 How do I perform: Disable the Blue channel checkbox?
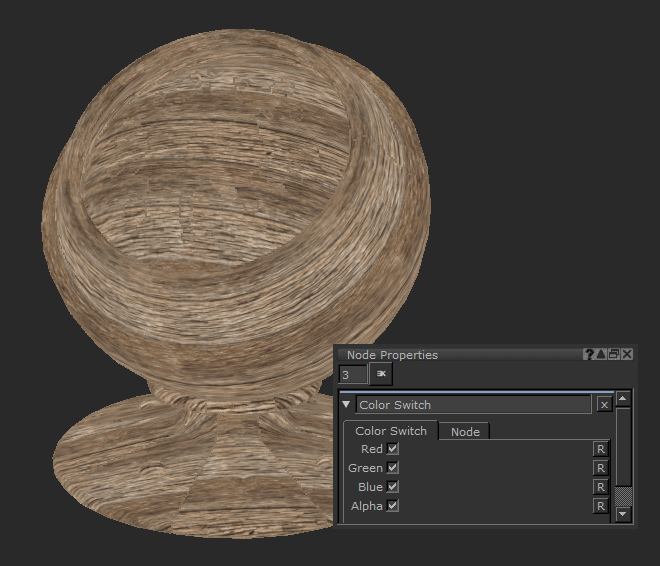tap(393, 487)
